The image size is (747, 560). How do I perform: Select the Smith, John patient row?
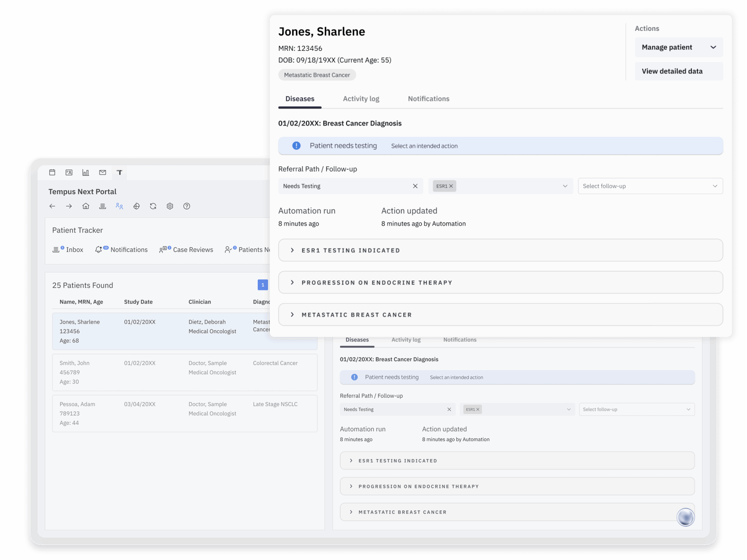185,372
